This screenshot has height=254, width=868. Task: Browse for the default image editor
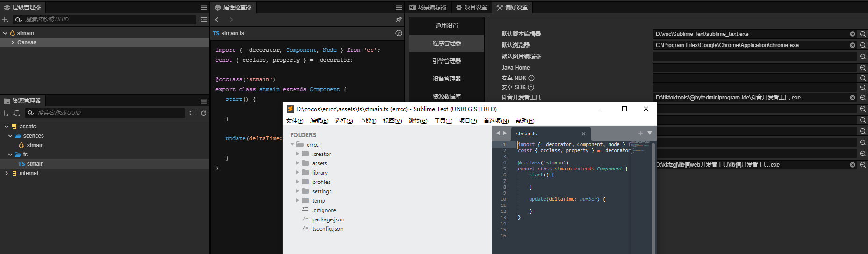pyautogui.click(x=863, y=56)
